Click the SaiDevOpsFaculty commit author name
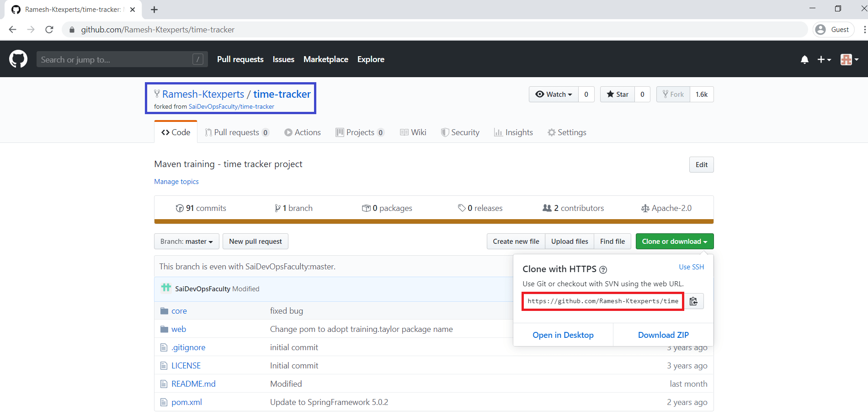This screenshot has width=868, height=415. (202, 289)
